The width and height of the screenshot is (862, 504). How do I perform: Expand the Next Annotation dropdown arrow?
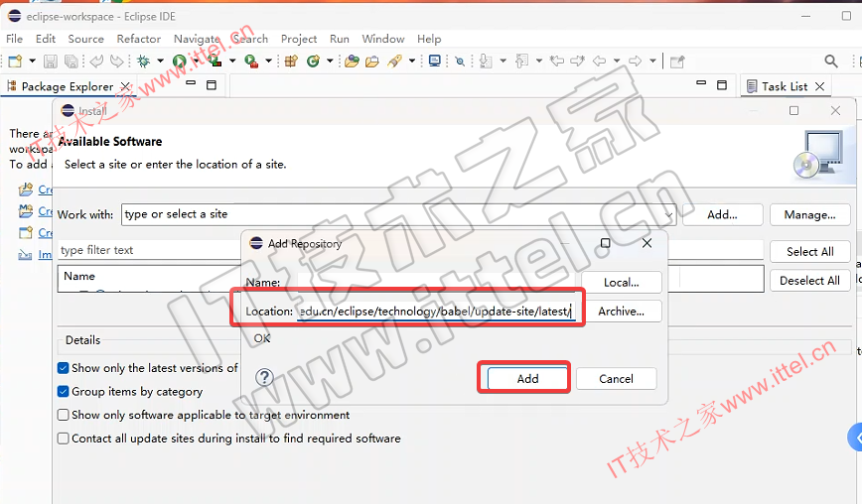point(503,61)
